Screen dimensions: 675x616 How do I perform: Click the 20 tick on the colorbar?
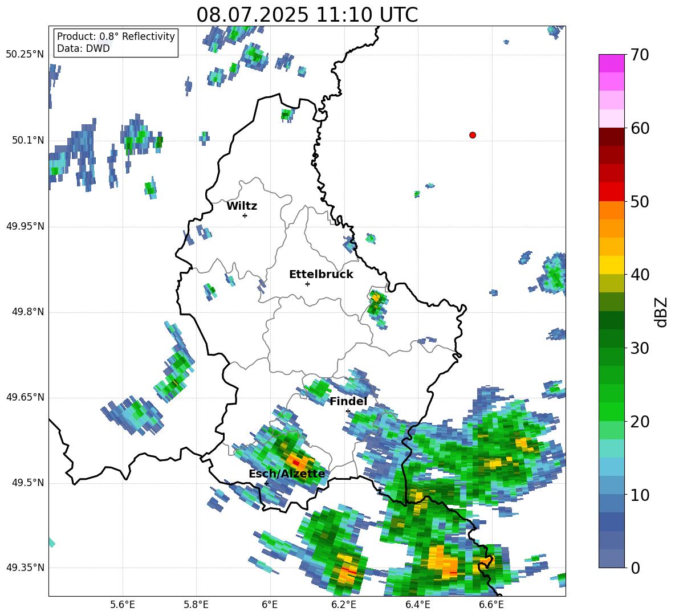639,421
